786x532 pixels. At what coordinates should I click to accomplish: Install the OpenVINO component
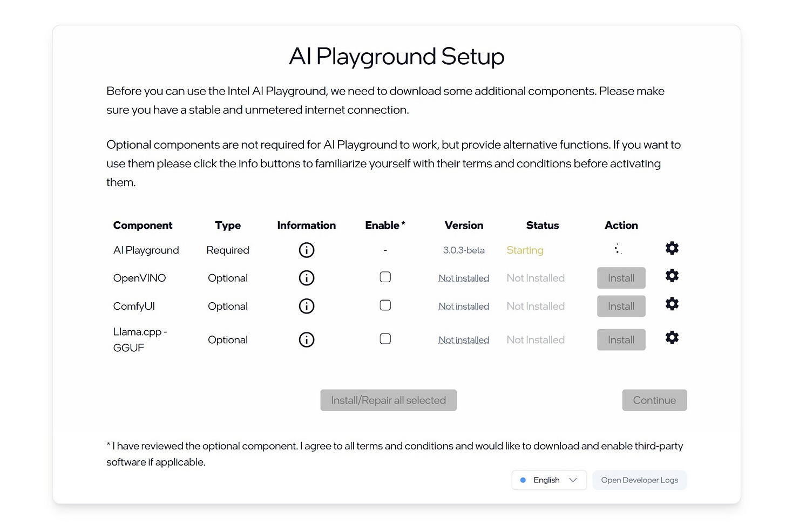click(621, 278)
